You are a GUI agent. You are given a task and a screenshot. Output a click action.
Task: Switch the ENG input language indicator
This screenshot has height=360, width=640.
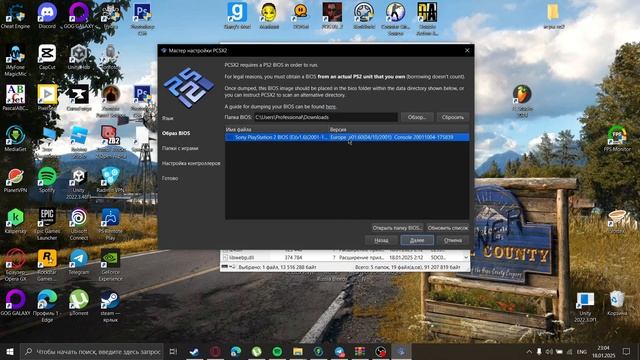[x=582, y=351]
